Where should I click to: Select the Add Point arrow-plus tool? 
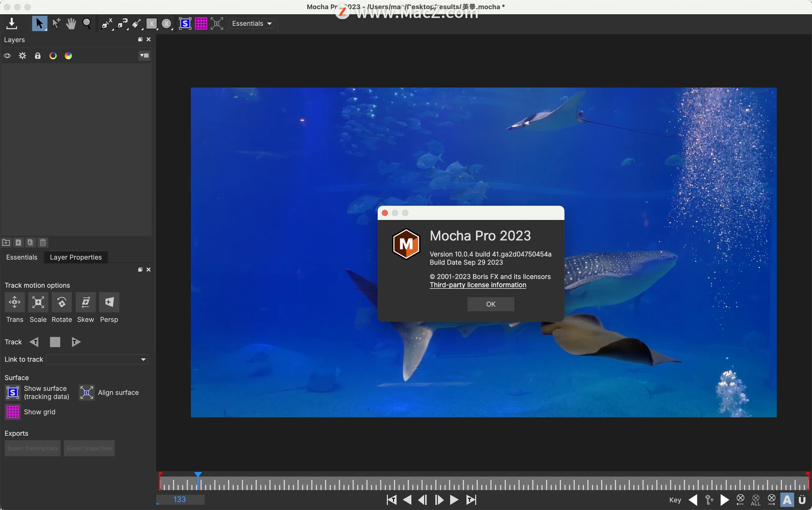56,24
